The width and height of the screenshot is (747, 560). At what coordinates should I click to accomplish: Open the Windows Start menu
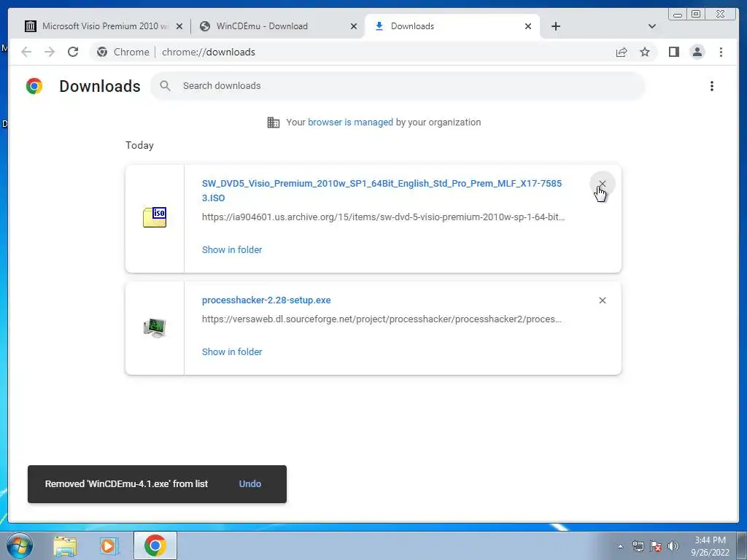tap(19, 545)
